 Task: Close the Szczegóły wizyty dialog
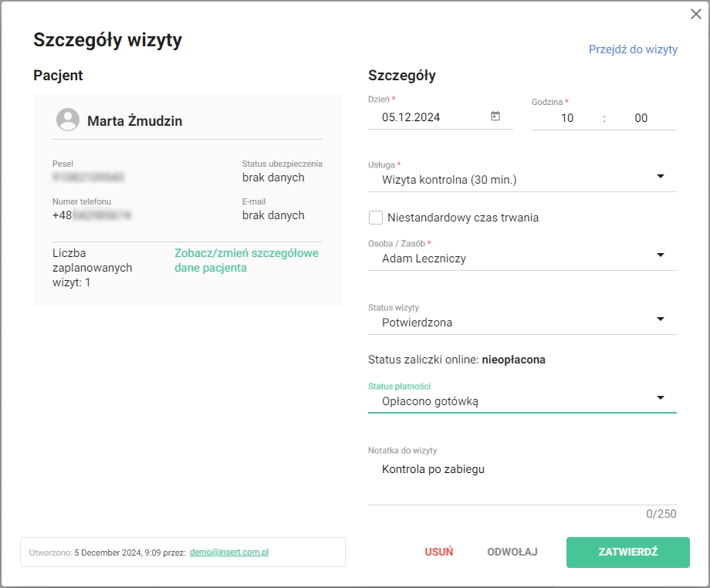[695, 13]
